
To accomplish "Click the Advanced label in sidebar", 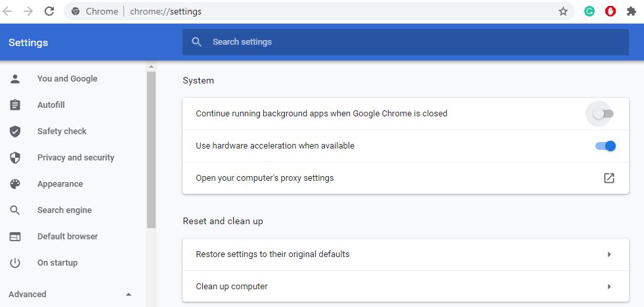I will (28, 295).
